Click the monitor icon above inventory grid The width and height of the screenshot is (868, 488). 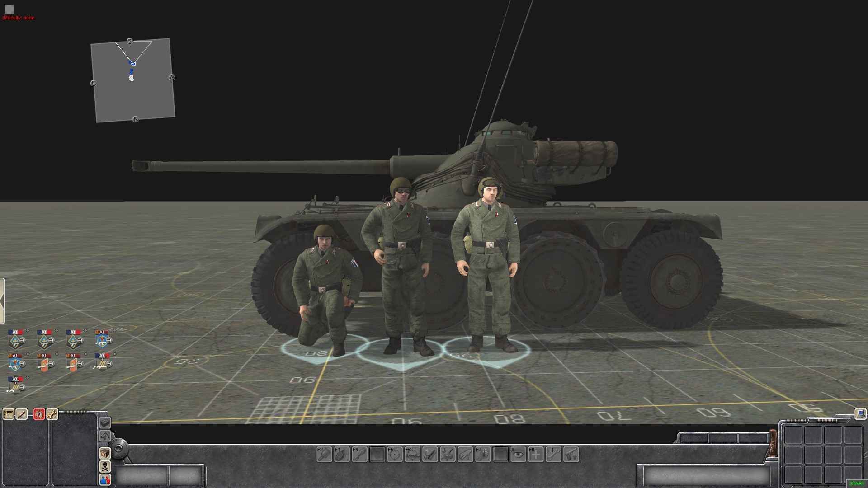coord(860,413)
